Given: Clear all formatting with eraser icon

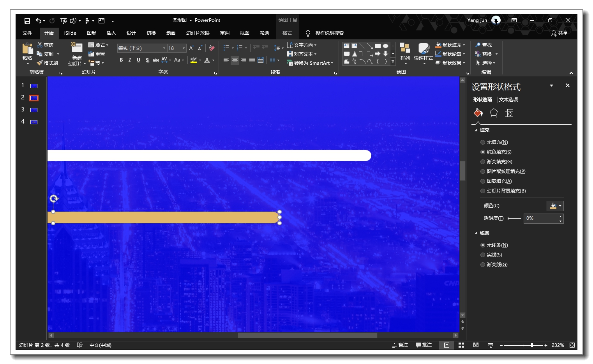Looking at the screenshot, I should pos(212,48).
